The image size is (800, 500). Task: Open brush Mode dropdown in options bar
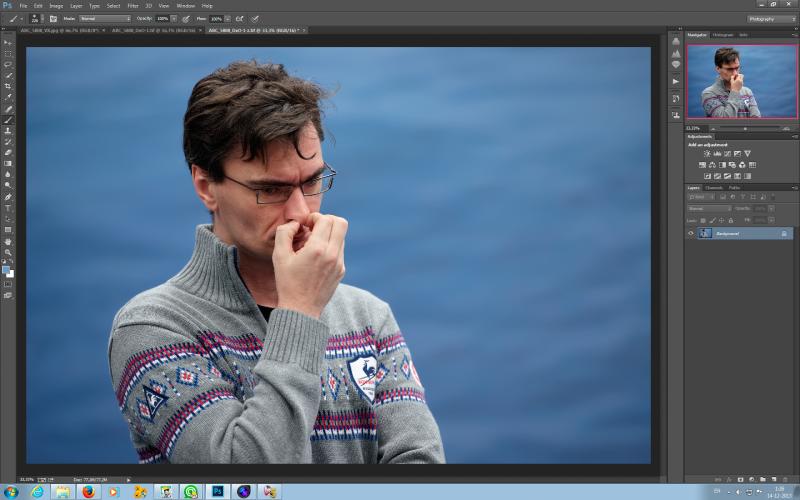coord(105,19)
